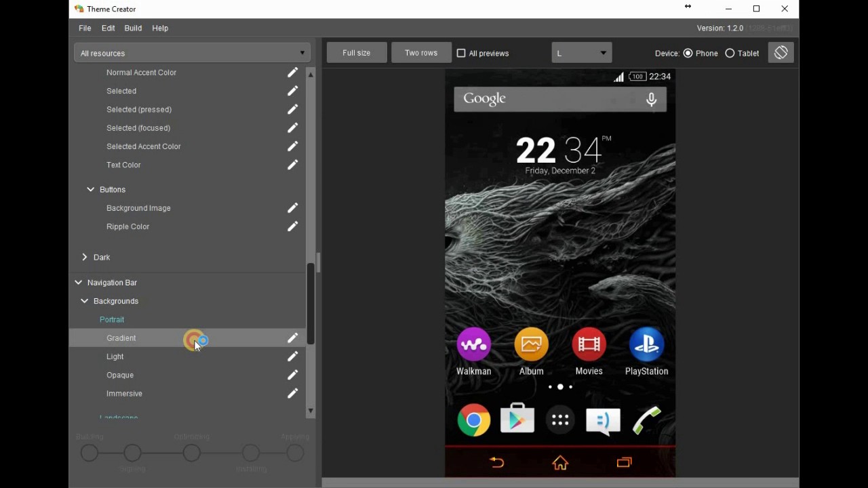868x488 pixels.
Task: Click scrollbar down arrow in resource list
Action: 311,411
